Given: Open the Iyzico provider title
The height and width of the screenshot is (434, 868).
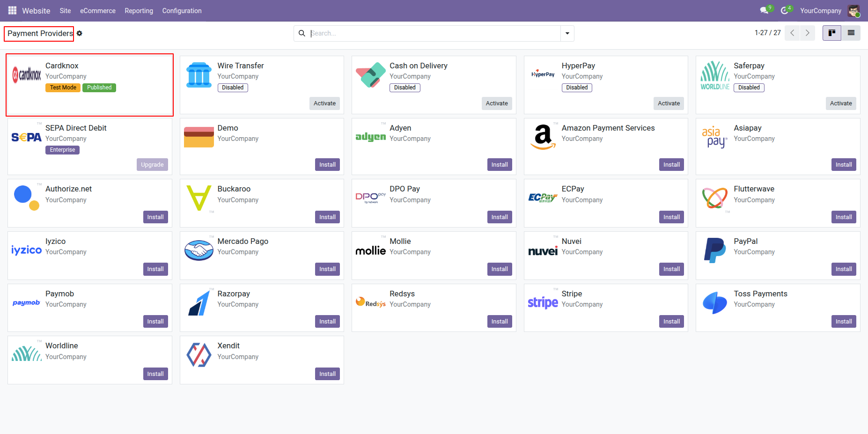Looking at the screenshot, I should [x=55, y=242].
